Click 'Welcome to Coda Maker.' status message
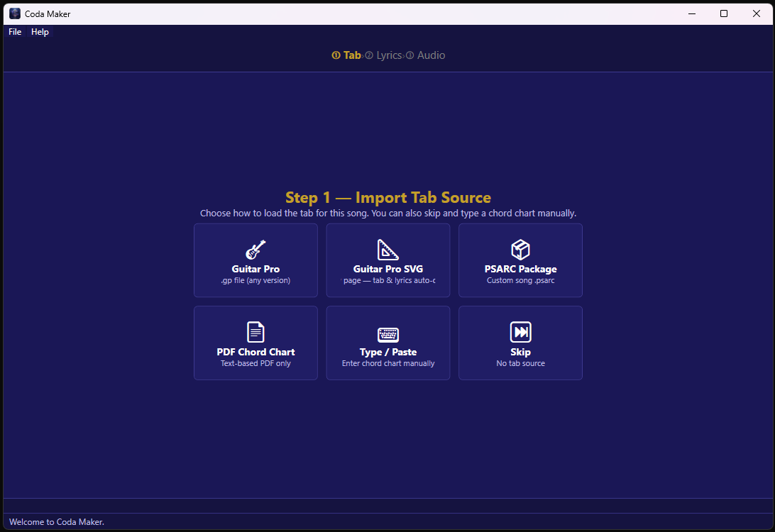The height and width of the screenshot is (532, 775). point(57,522)
